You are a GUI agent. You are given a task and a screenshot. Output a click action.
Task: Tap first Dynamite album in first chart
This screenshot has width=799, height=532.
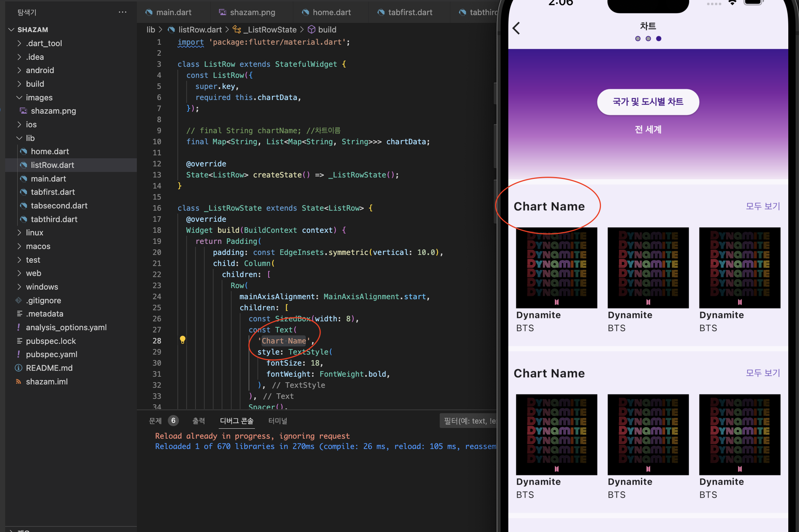(556, 267)
